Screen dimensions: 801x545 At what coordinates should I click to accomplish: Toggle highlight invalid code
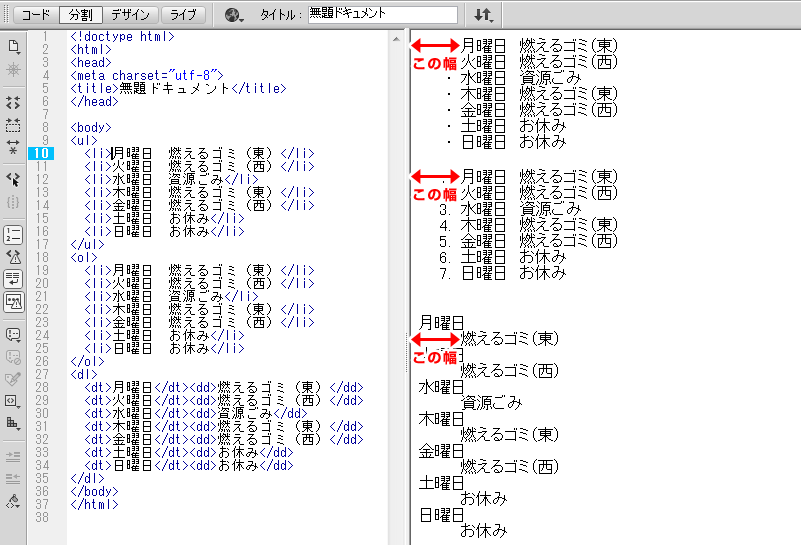tap(13, 257)
